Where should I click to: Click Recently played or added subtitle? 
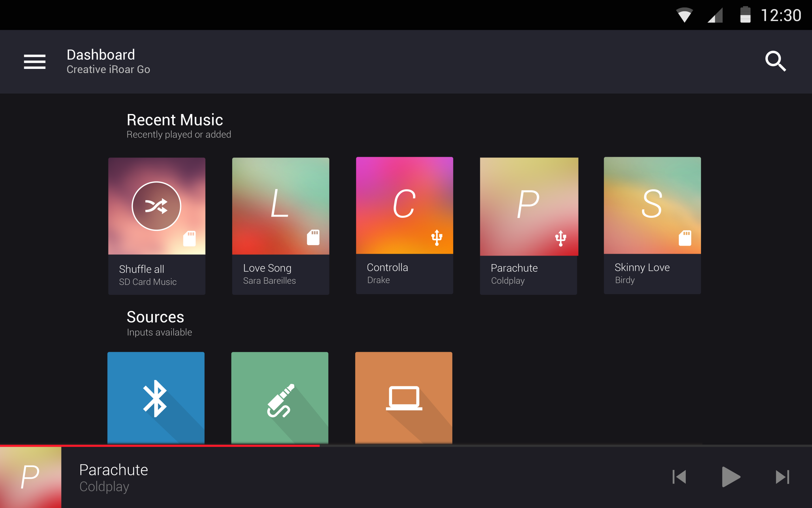click(x=179, y=134)
